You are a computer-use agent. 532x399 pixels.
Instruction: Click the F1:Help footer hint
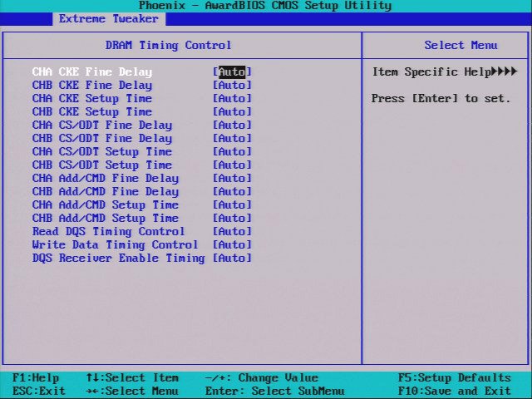[36, 378]
